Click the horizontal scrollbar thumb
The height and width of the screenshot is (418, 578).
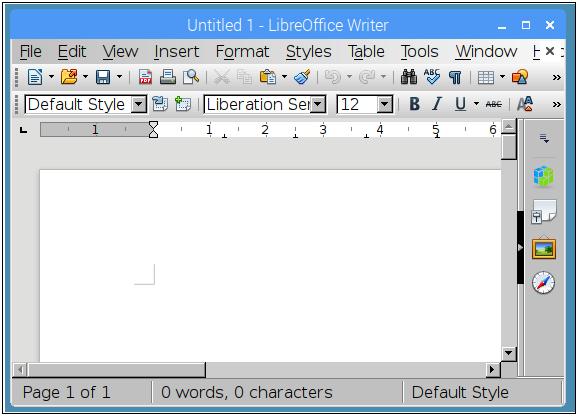point(117,369)
